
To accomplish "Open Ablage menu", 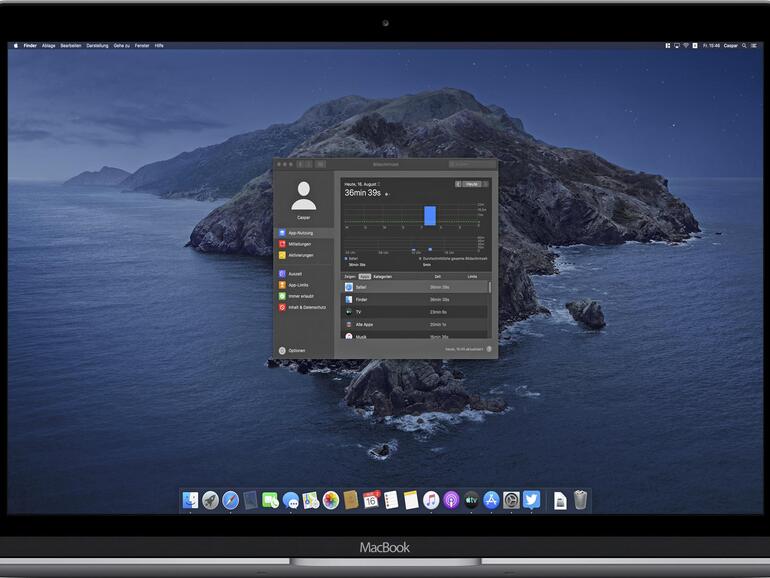I will click(x=48, y=45).
